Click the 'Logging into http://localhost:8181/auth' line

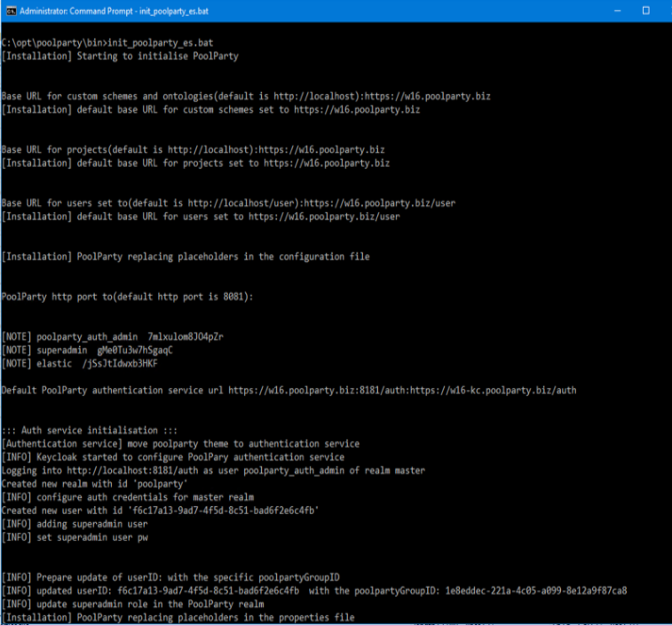[x=213, y=471]
